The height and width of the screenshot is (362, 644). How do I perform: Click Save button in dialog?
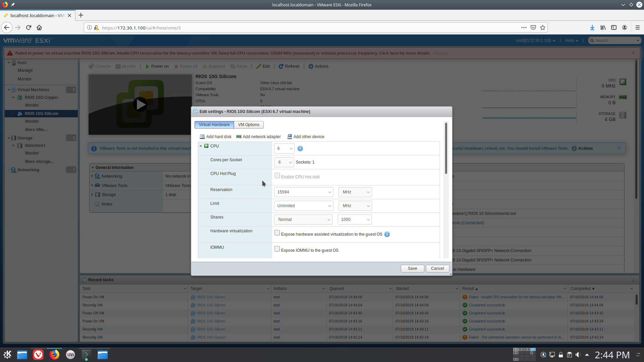coord(412,268)
